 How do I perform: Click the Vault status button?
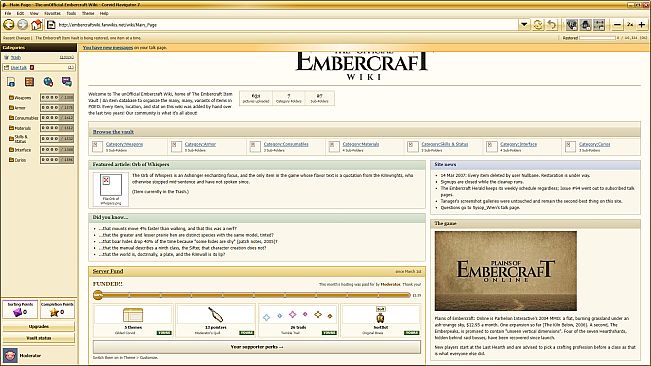39,338
